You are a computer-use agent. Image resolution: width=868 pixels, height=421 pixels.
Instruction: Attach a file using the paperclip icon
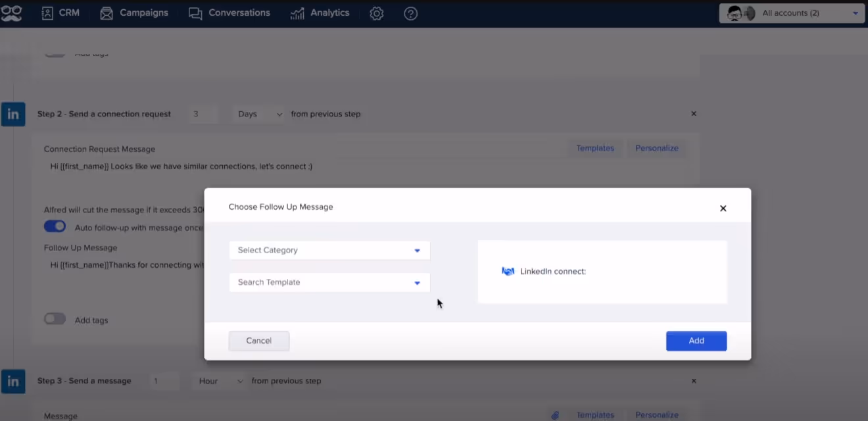[x=554, y=414]
